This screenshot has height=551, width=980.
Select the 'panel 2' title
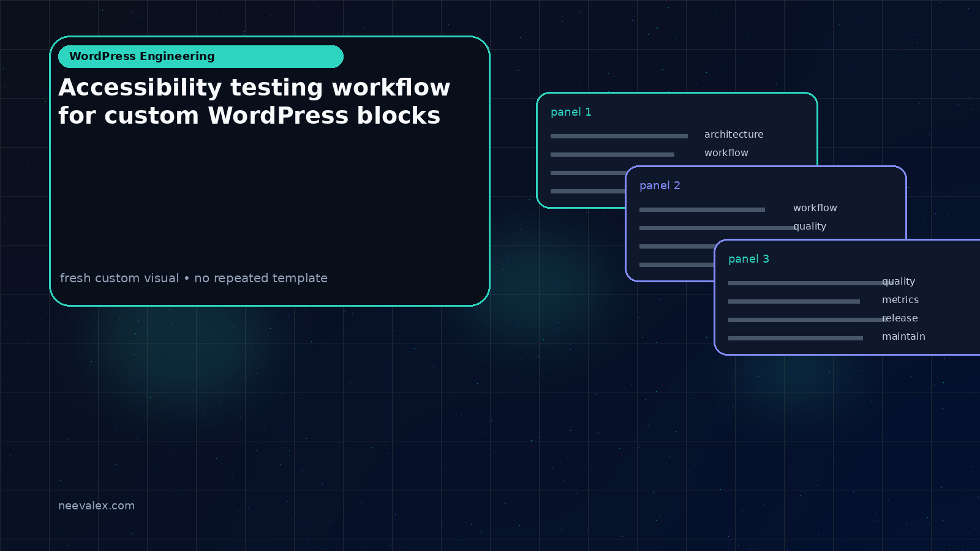point(660,186)
